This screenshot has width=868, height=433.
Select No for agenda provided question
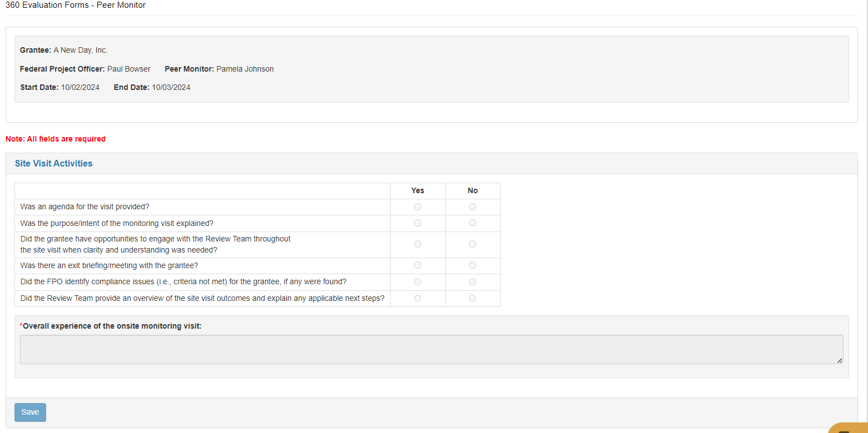[472, 207]
